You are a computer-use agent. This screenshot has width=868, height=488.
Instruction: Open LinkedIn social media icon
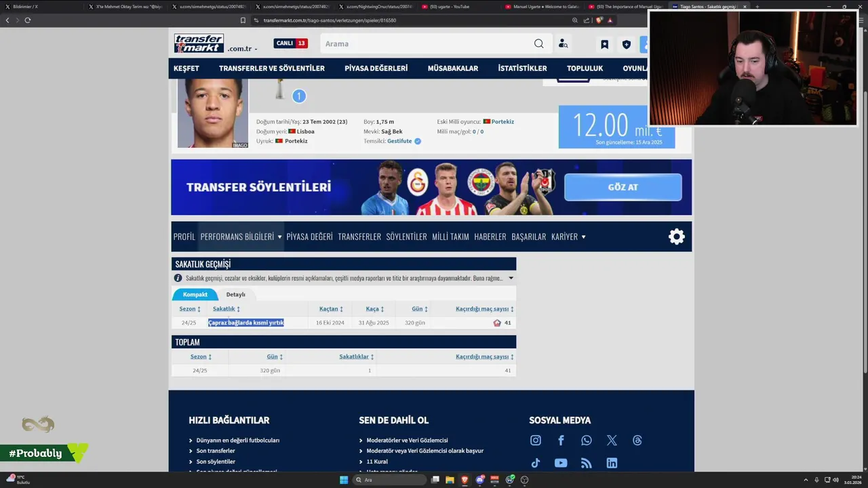tap(612, 463)
